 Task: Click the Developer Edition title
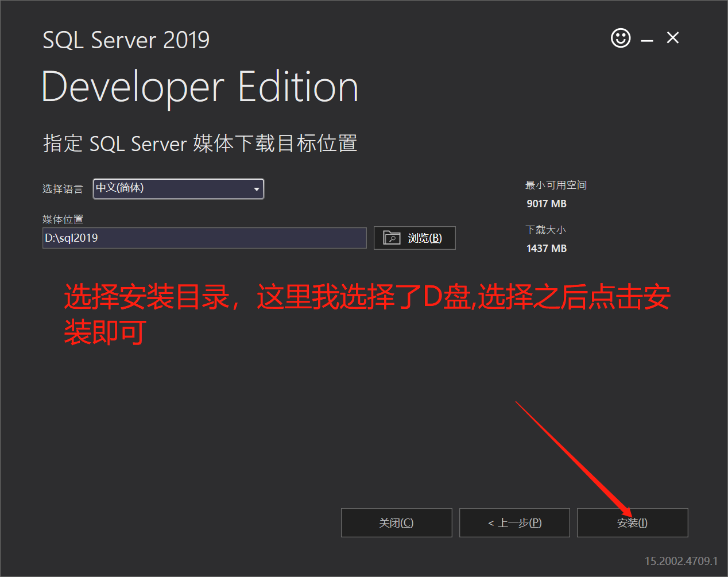pyautogui.click(x=200, y=88)
